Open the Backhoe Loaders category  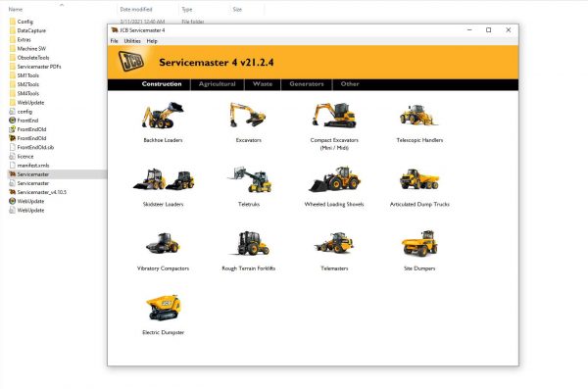pos(163,122)
